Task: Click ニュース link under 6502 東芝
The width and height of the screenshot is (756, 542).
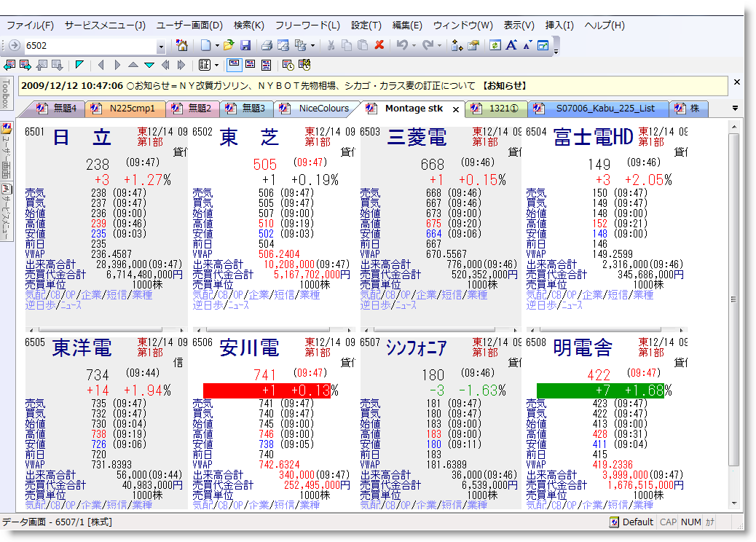Action: 238,305
